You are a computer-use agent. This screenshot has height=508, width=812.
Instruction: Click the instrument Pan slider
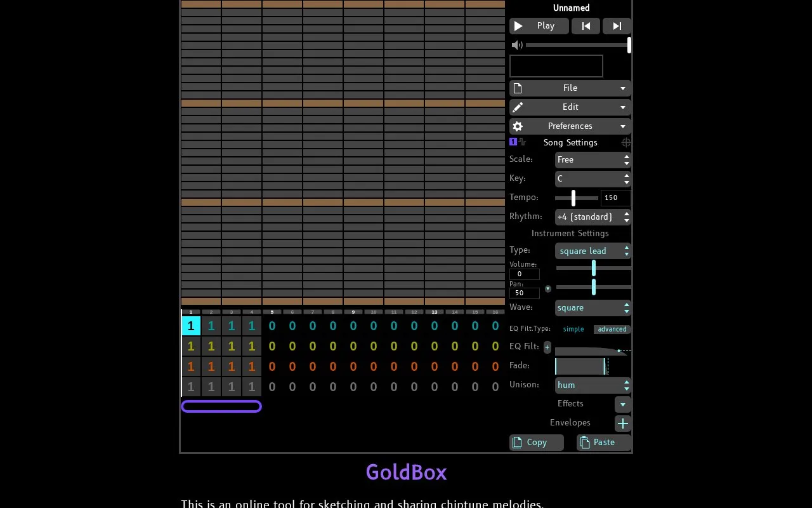[x=594, y=288]
